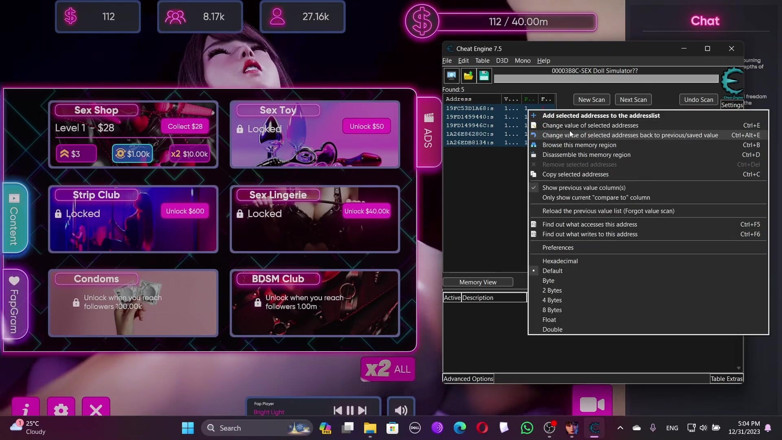Open Opera browser from the taskbar
782x440 pixels.
(482, 428)
